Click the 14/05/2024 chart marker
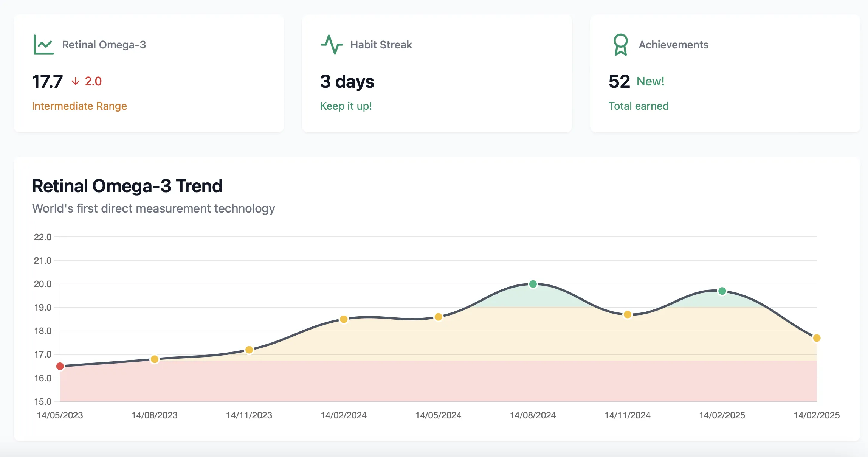 pos(438,317)
